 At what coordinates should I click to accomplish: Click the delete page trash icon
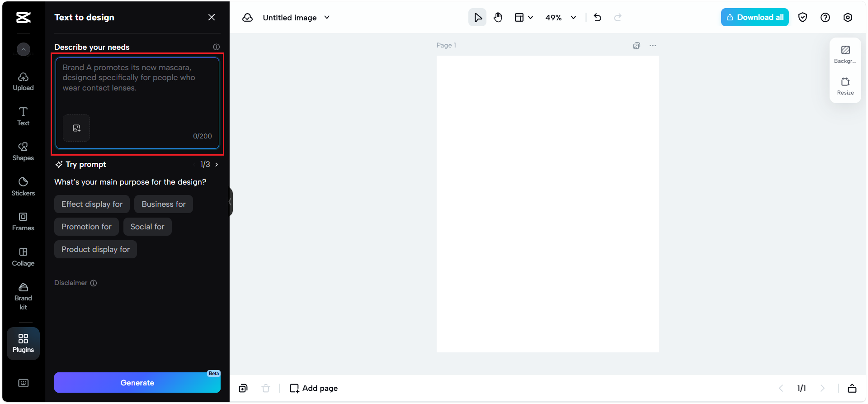pos(266,388)
